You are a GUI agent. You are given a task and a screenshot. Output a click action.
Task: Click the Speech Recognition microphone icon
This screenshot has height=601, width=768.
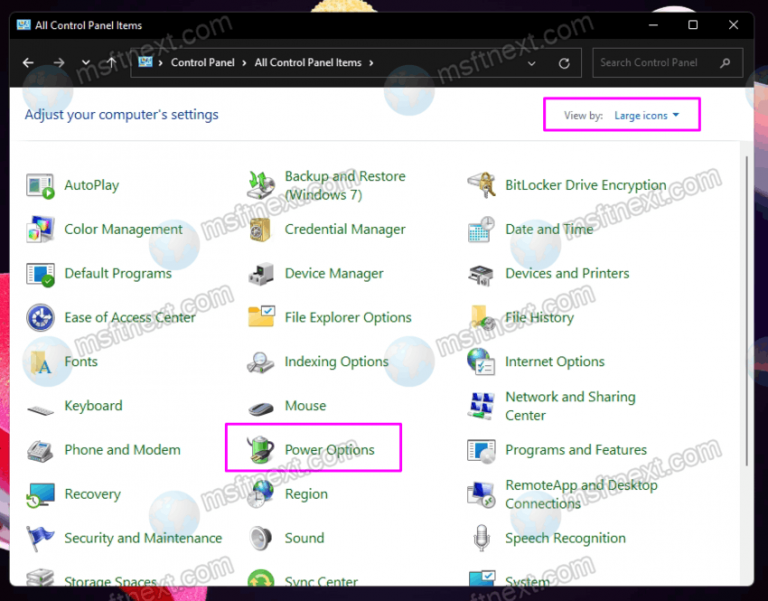coord(481,538)
